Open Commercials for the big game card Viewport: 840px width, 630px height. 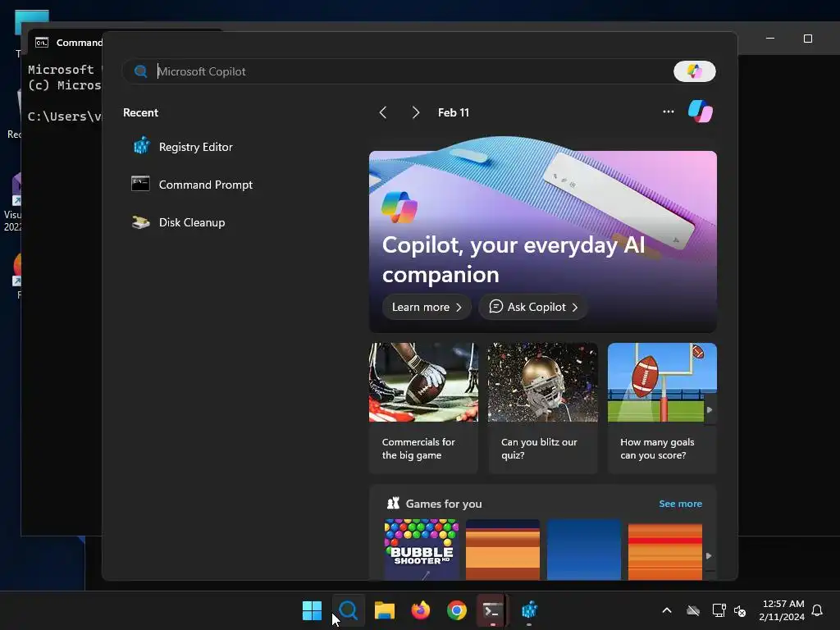[423, 409]
